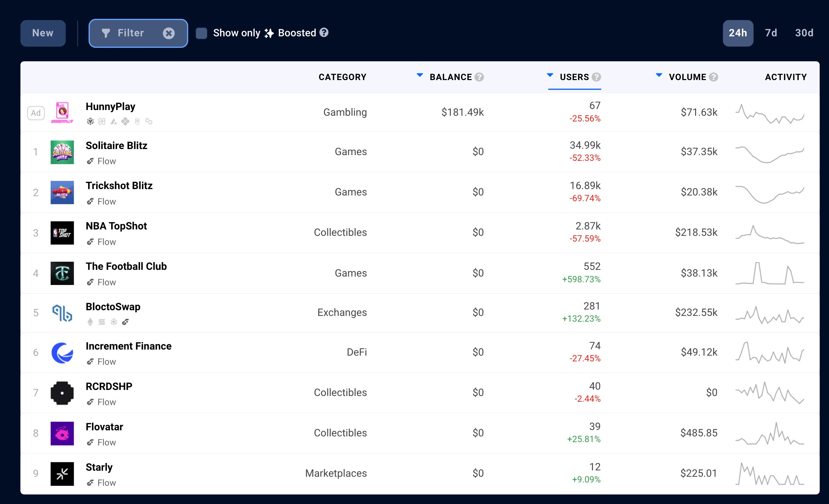Click the sparkle Boosted icon
The image size is (829, 504).
[269, 33]
